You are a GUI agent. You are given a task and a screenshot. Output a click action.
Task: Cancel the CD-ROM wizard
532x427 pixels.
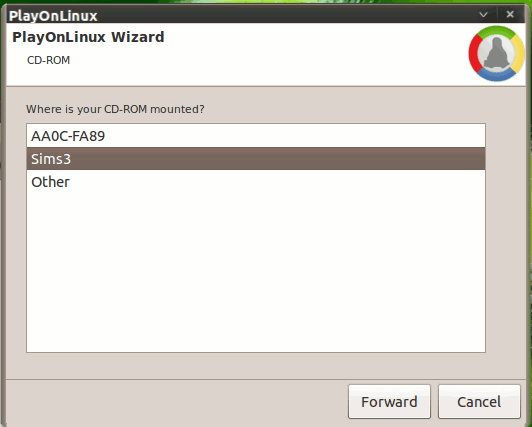point(479,402)
